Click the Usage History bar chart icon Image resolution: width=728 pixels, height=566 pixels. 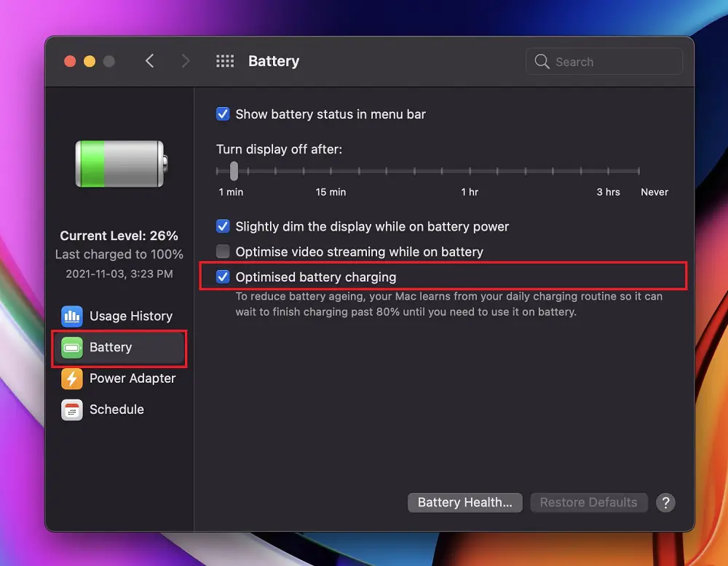(x=72, y=316)
